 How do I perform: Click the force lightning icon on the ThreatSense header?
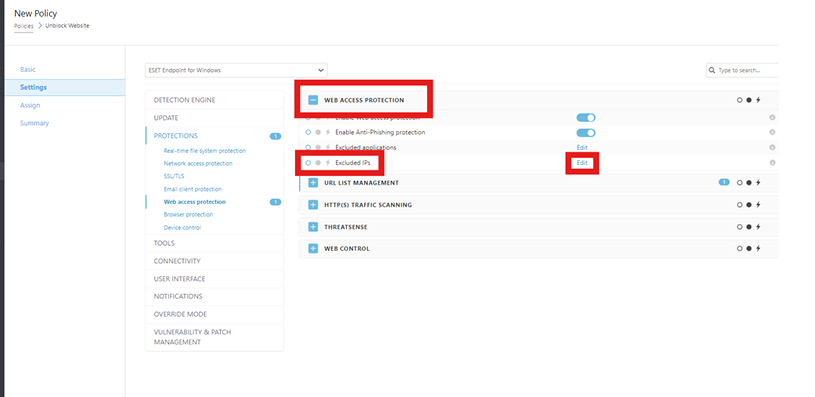point(758,227)
